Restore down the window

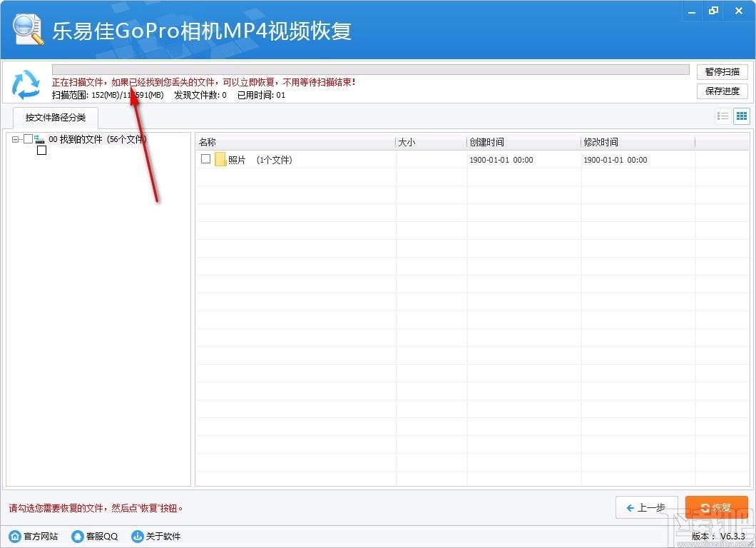[x=714, y=11]
